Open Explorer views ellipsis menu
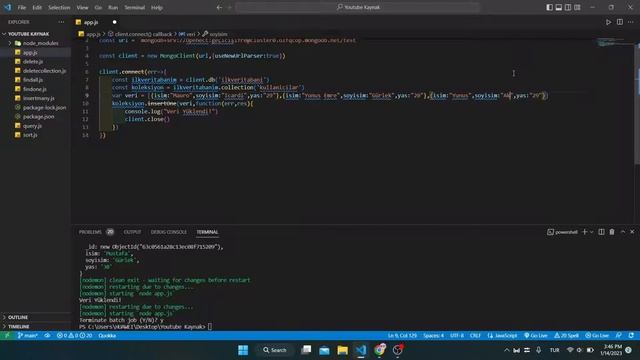Image resolution: width=640 pixels, height=360 pixels. pyautogui.click(x=61, y=22)
